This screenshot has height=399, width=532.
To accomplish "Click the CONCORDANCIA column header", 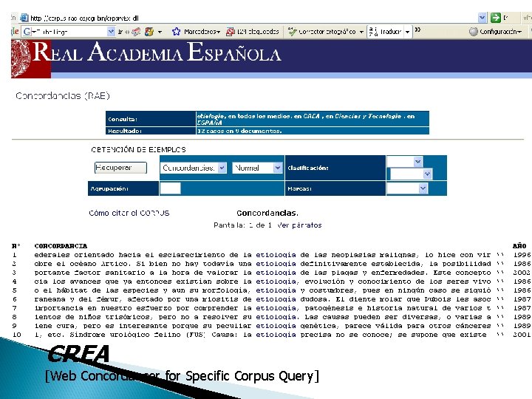I will [61, 245].
